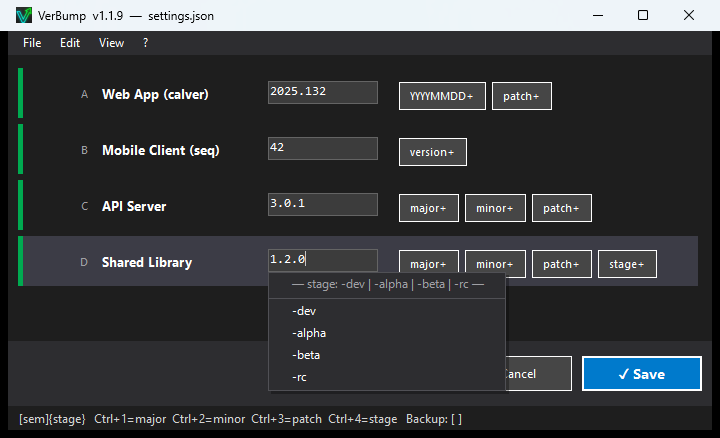Click the Shared Library version field 1.2.0
The height and width of the screenshot is (438, 720).
coord(323,260)
